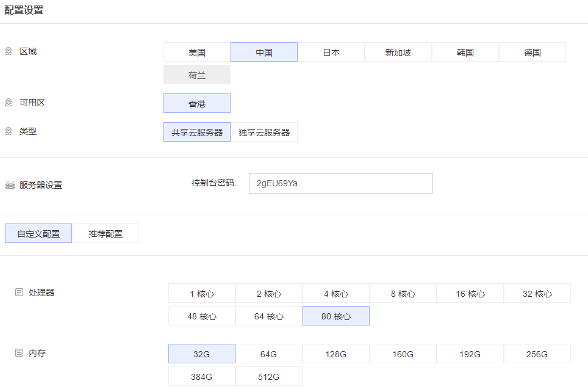The image size is (588, 389).
Task: Click the pin icon beside 类型
Action: (9, 131)
